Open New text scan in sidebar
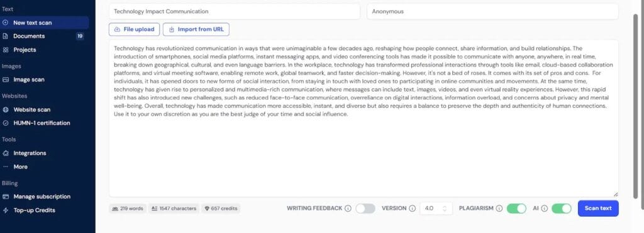The width and height of the screenshot is (644, 233). 45,23
